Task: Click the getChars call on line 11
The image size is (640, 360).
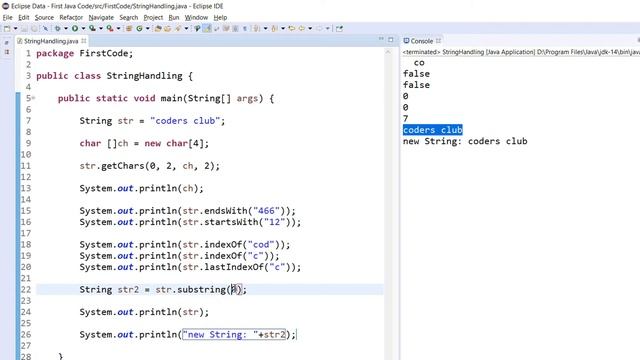Action: [x=149, y=166]
